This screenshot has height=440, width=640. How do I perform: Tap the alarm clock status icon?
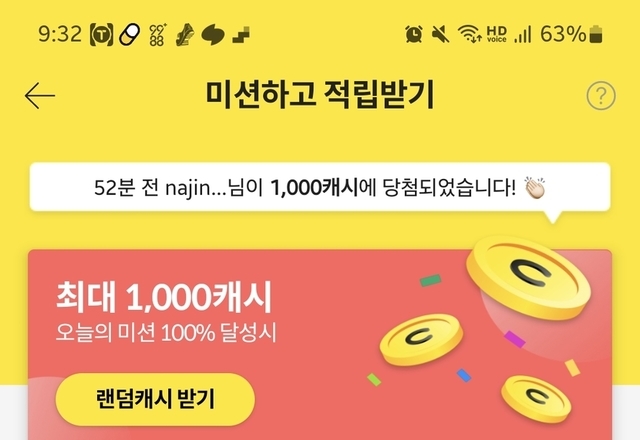[414, 33]
